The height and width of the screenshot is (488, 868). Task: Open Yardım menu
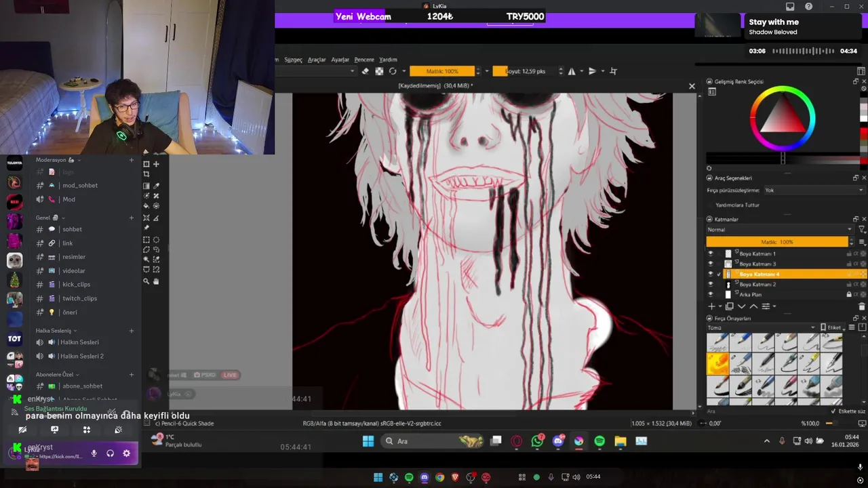click(x=388, y=60)
